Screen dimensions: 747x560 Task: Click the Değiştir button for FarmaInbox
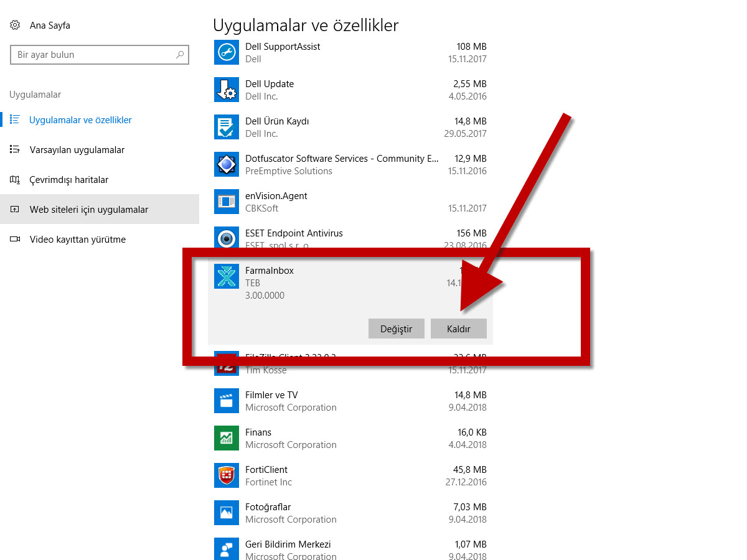click(x=397, y=329)
